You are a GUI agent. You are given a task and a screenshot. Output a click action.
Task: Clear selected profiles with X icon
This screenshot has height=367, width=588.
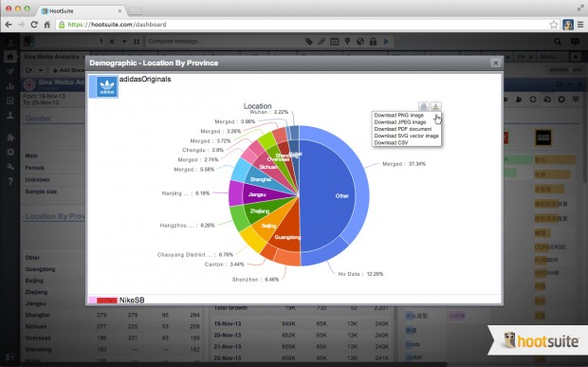pos(112,42)
